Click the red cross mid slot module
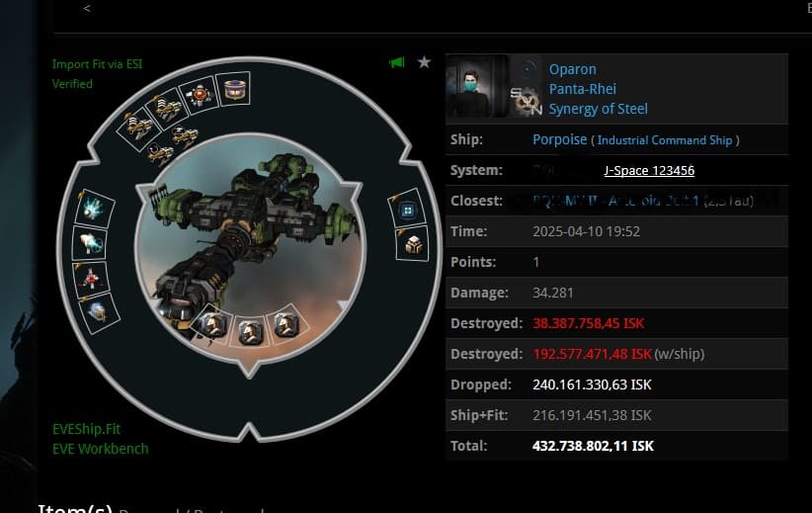812x513 pixels. click(x=91, y=278)
